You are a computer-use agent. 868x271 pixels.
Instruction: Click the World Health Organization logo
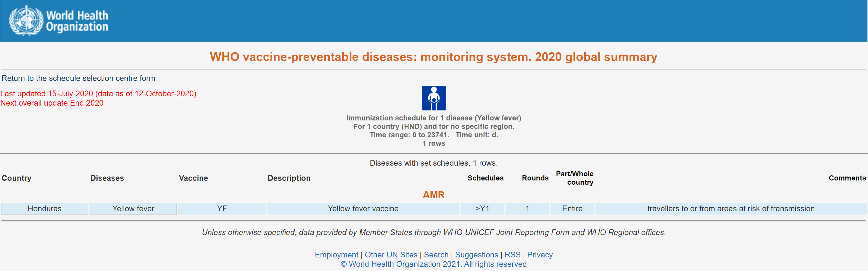click(58, 21)
